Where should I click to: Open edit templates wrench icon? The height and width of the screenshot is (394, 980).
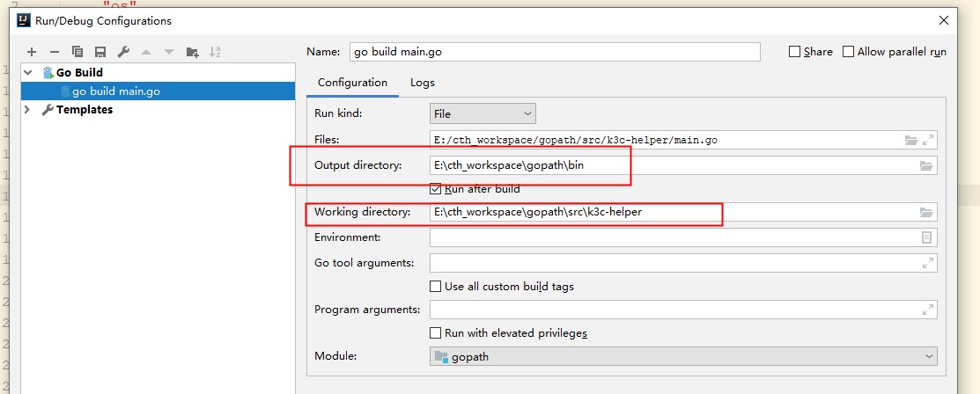point(123,52)
